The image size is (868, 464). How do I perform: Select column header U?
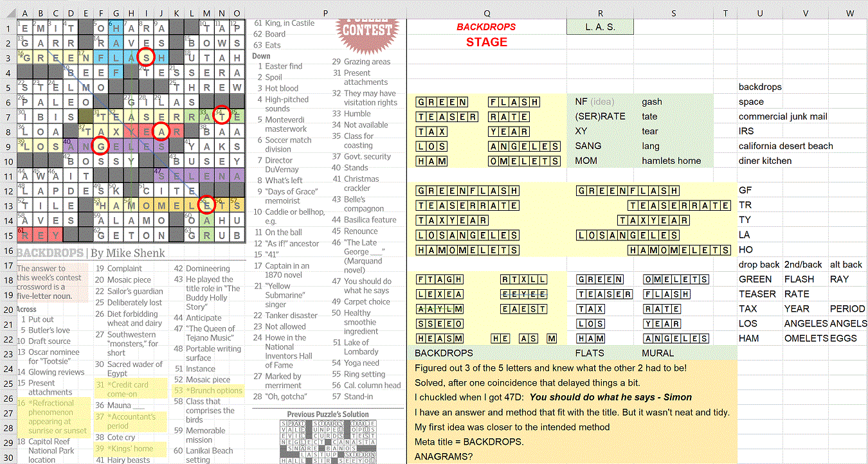[759, 13]
